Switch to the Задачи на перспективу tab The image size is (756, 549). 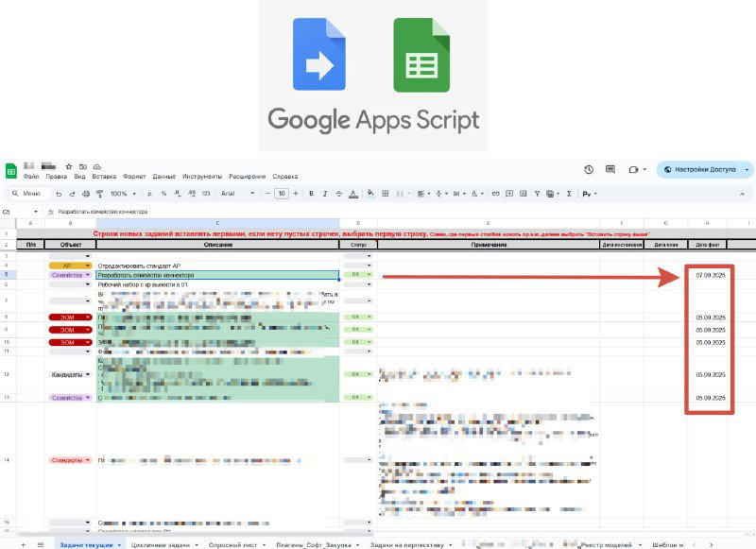point(411,544)
